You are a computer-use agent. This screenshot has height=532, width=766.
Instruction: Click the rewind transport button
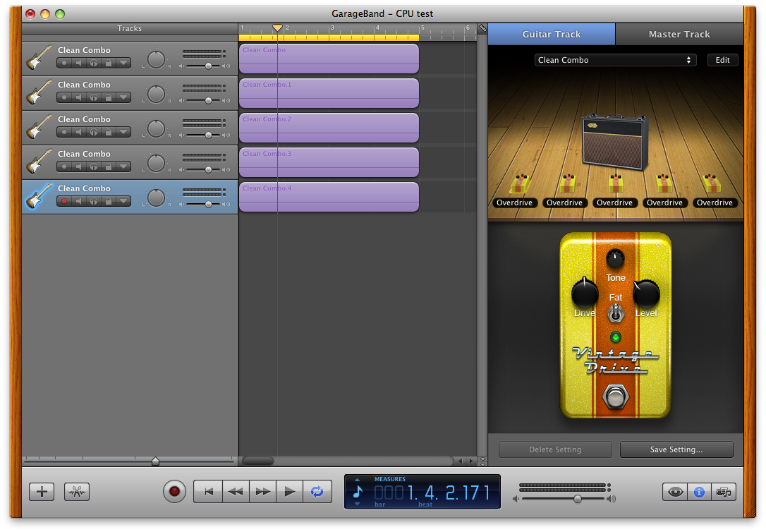tap(236, 492)
